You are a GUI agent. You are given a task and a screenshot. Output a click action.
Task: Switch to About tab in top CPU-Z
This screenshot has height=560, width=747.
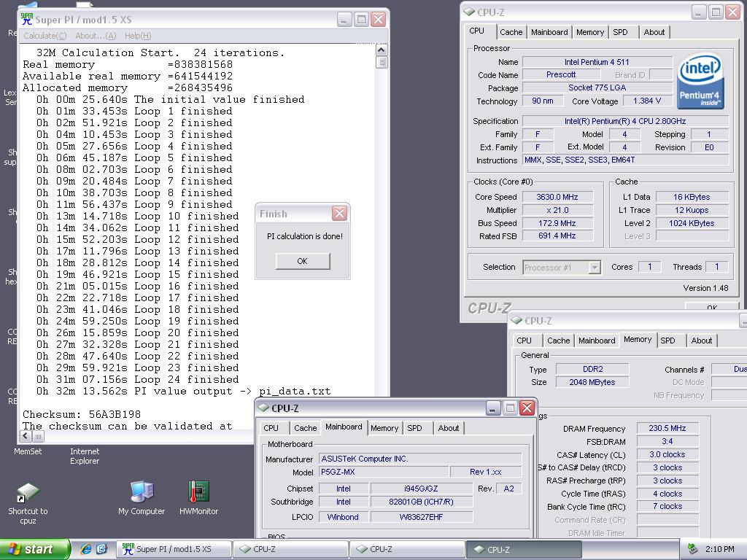[x=654, y=32]
